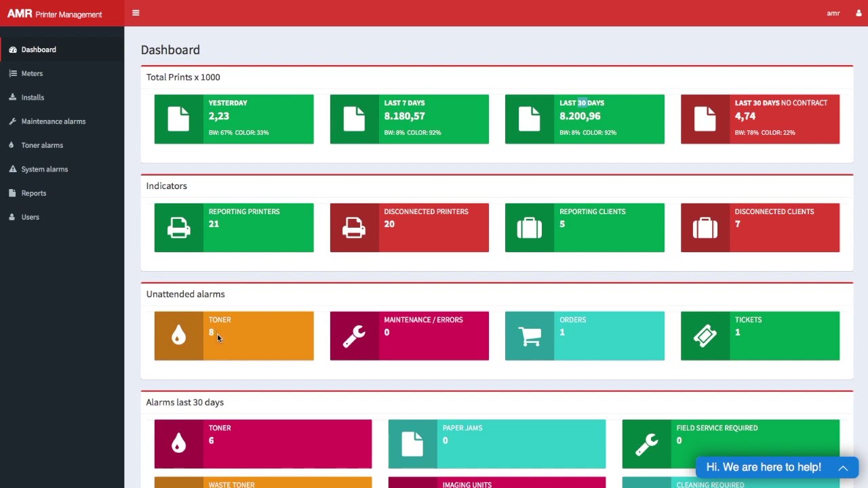The image size is (868, 488).
Task: Click the Last 30 Days value 8.200,96
Action: click(x=580, y=116)
